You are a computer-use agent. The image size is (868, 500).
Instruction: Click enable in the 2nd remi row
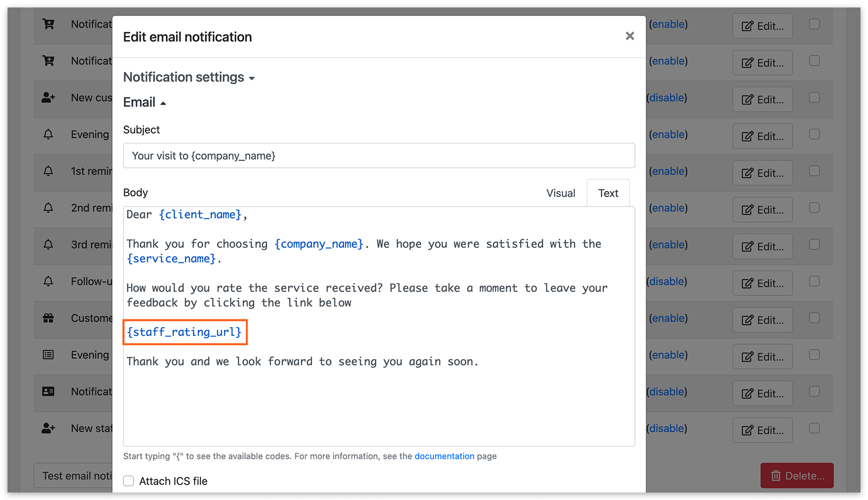pyautogui.click(x=668, y=208)
